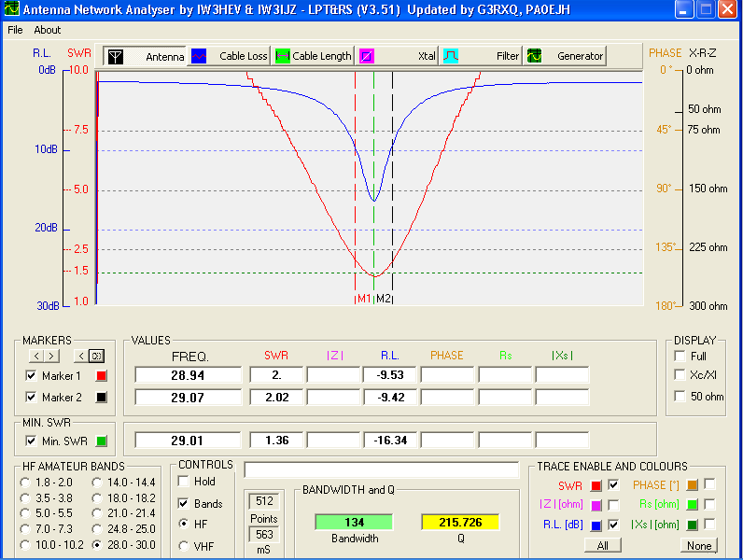The image size is (743, 560).
Task: Choose the Cable Length measurement tool
Action: click(x=314, y=56)
